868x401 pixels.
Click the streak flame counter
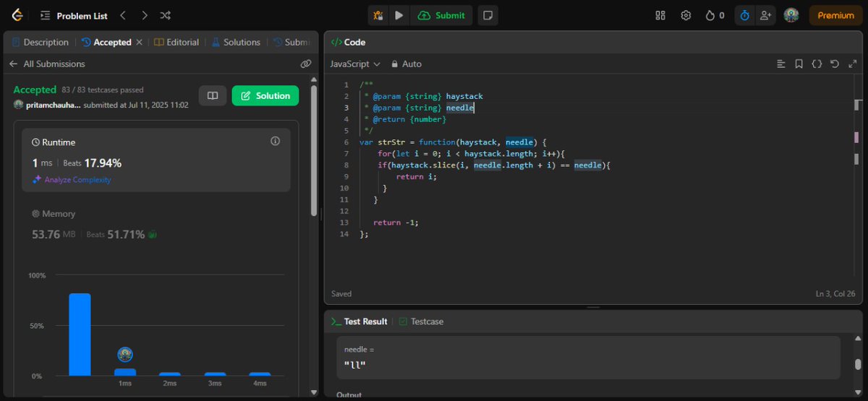(715, 15)
